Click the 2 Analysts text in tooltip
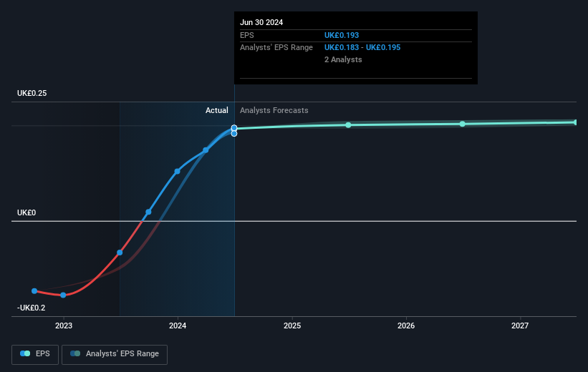The image size is (588, 372). pyautogui.click(x=343, y=59)
